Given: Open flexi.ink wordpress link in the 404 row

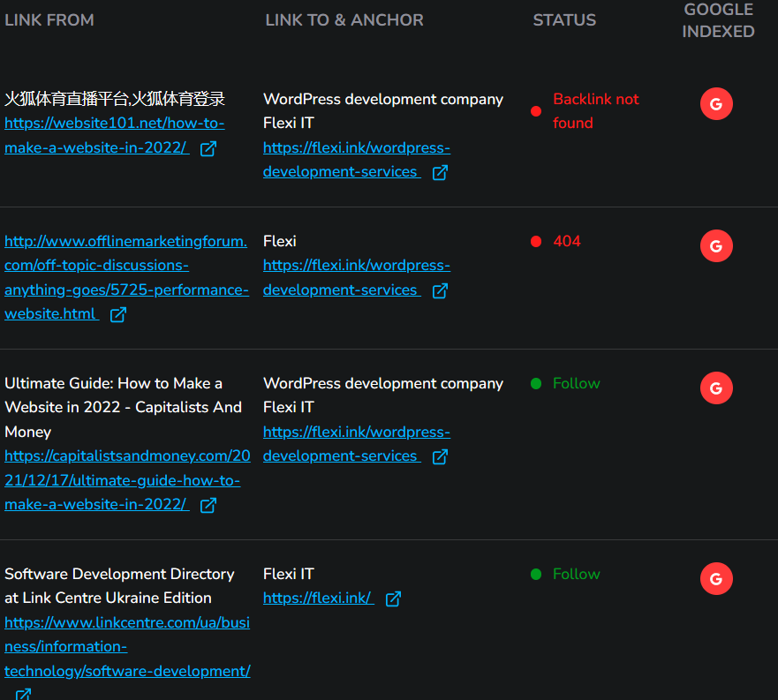Looking at the screenshot, I should click(356, 277).
